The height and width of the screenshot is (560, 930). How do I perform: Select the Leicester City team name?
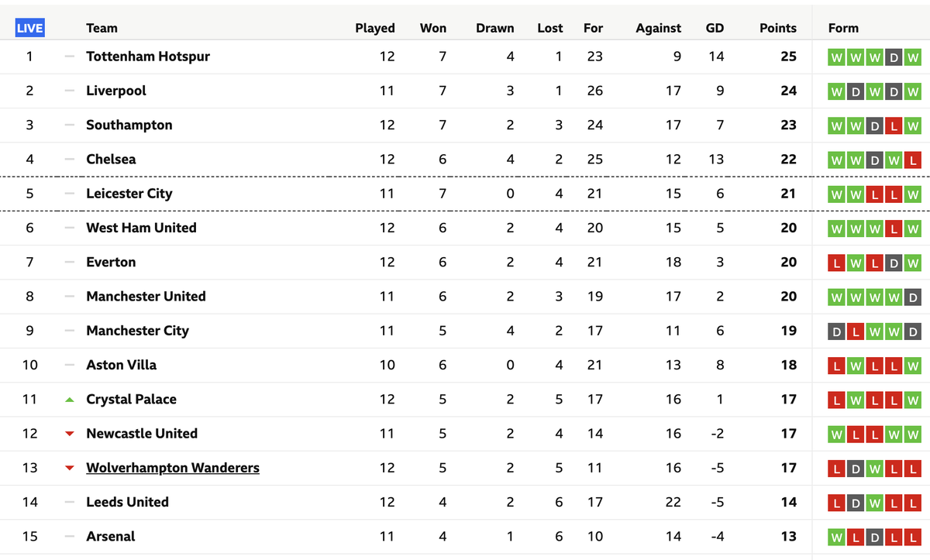[x=129, y=194]
